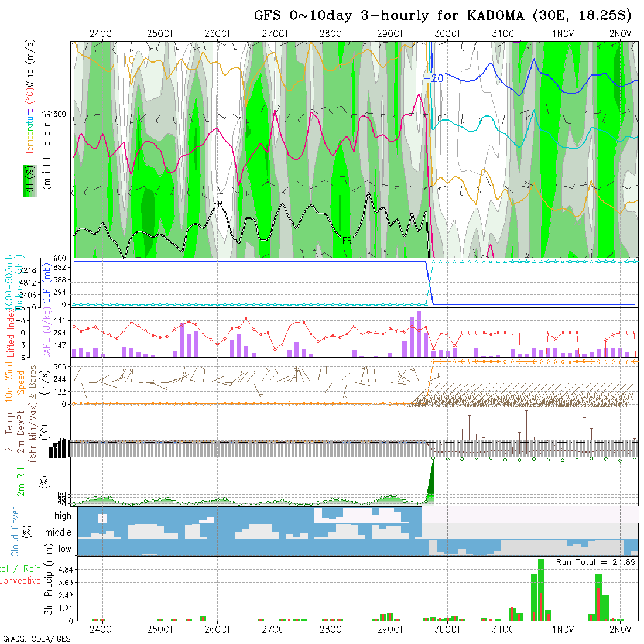
Task: Select the Lifted Index axis label
Action: click(x=11, y=334)
